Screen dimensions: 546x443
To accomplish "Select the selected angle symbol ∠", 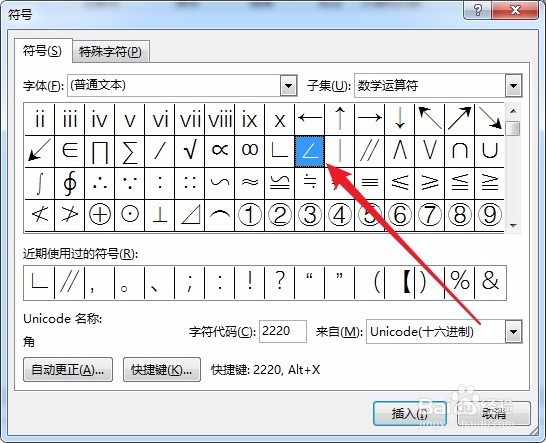I will point(310,151).
